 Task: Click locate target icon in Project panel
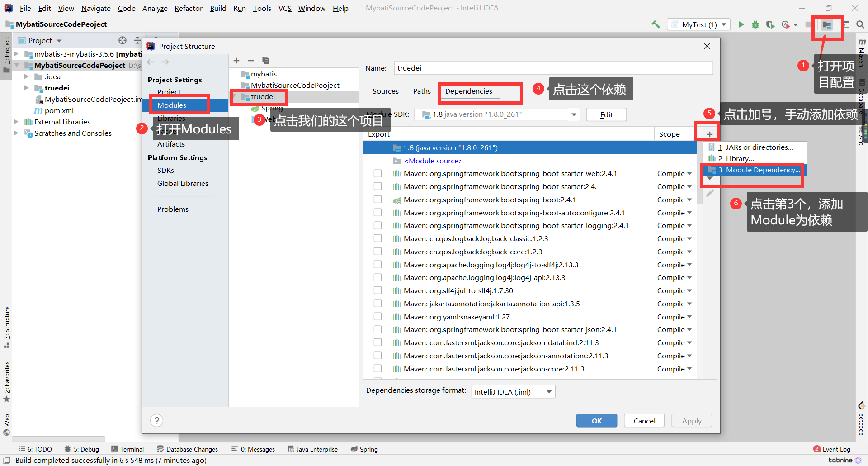pos(123,40)
